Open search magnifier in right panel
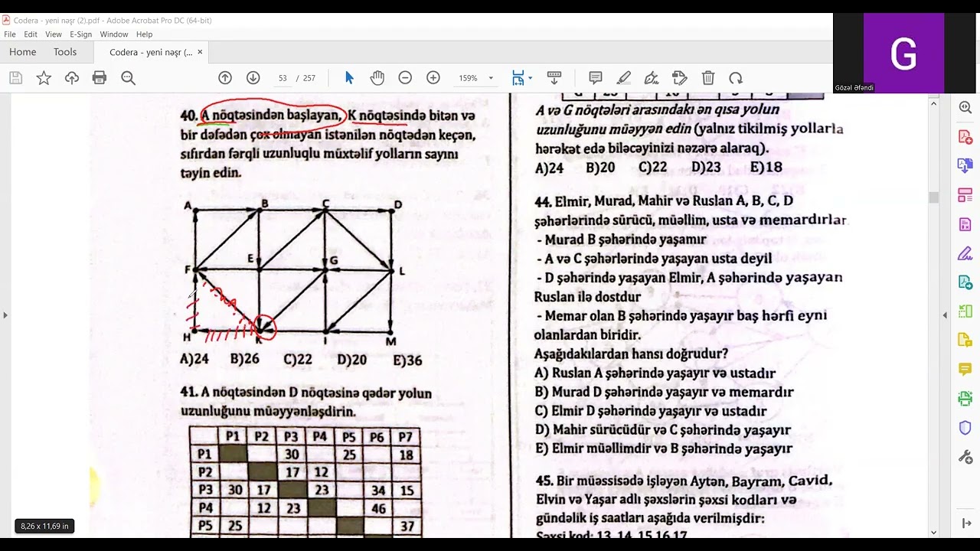Viewport: 980px width, 551px height. point(965,107)
